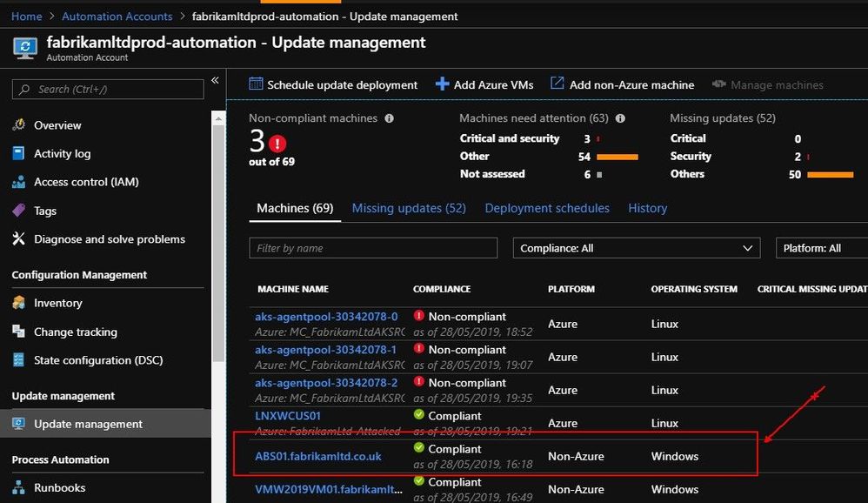
Task: Open Access control (IAM) menu item
Action: (x=86, y=182)
